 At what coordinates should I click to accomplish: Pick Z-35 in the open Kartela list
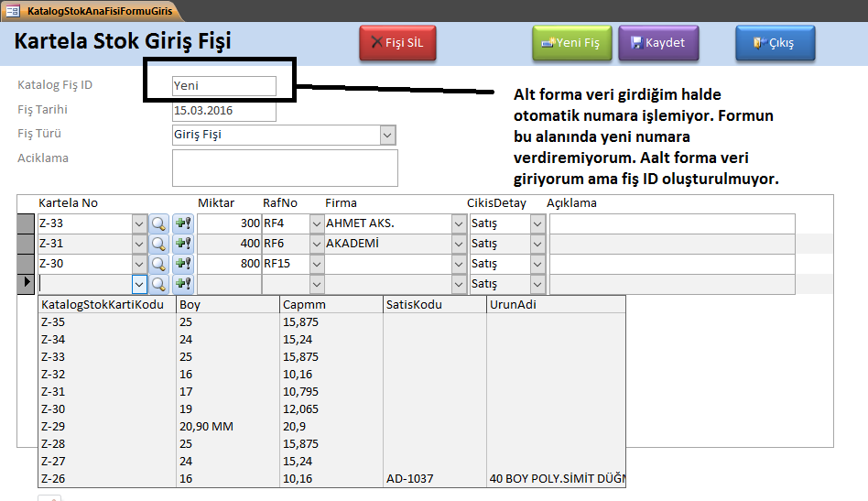click(53, 321)
